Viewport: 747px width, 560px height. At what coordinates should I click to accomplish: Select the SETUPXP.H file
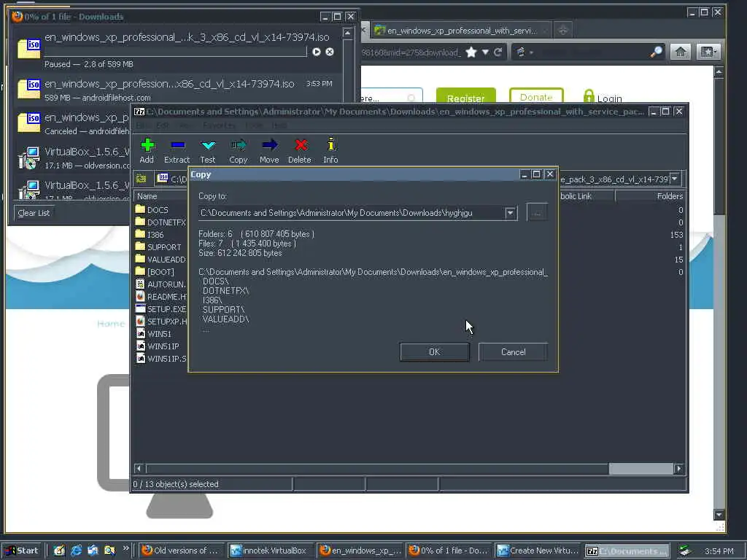[x=161, y=322]
